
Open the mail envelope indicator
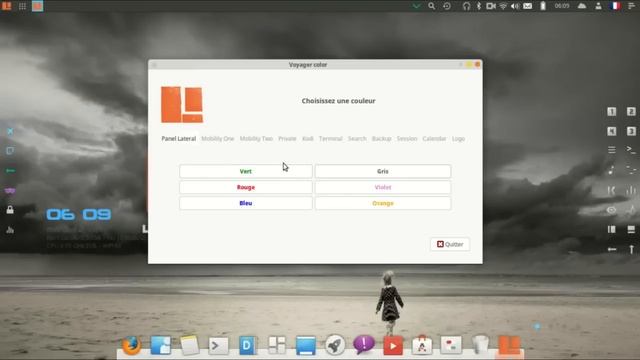pyautogui.click(x=528, y=6)
